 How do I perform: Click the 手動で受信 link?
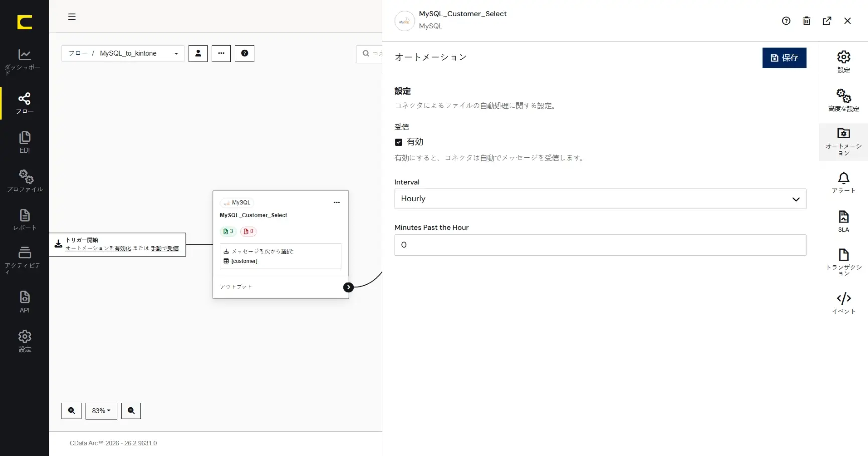[x=164, y=248]
